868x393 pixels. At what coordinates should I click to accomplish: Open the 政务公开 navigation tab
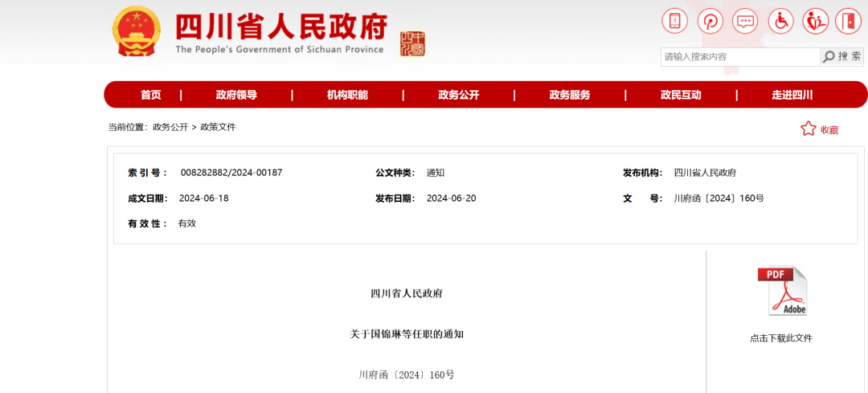[458, 95]
